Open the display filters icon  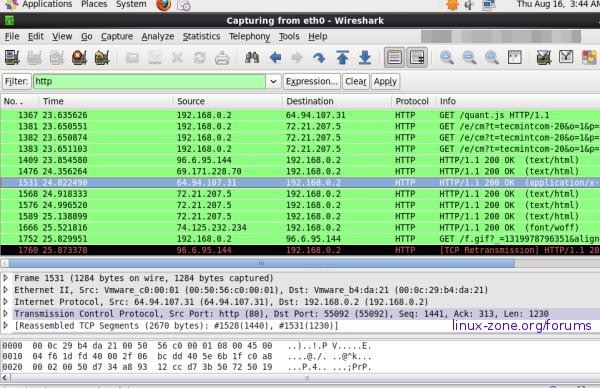[x=566, y=57]
